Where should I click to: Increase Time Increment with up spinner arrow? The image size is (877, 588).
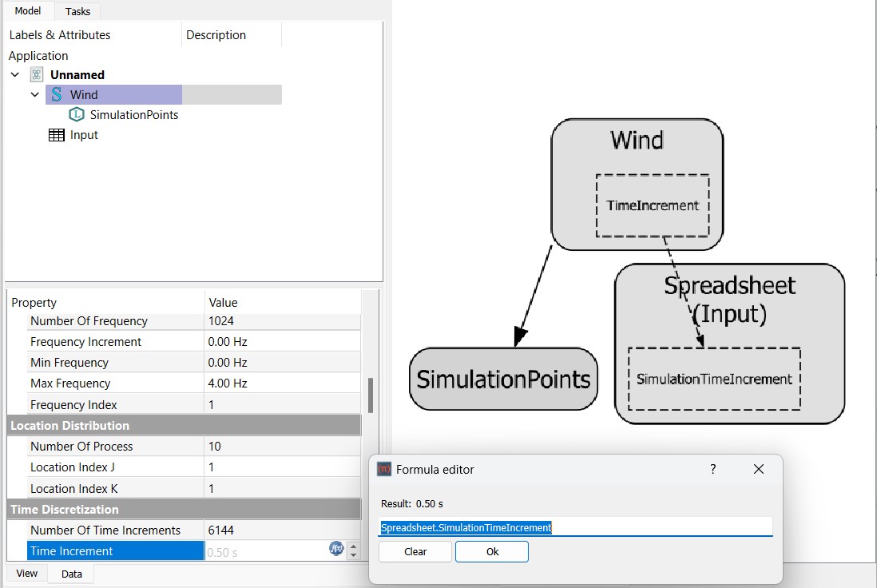tap(354, 546)
